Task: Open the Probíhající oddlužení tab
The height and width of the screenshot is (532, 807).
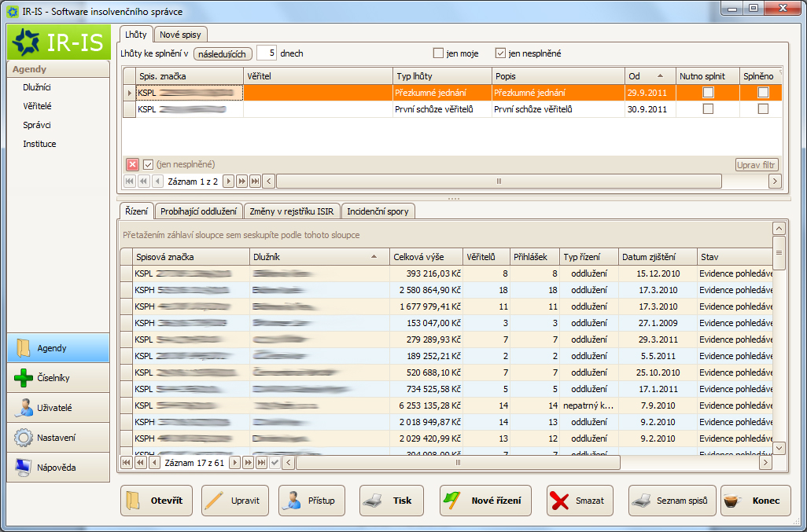Action: pyautogui.click(x=199, y=211)
